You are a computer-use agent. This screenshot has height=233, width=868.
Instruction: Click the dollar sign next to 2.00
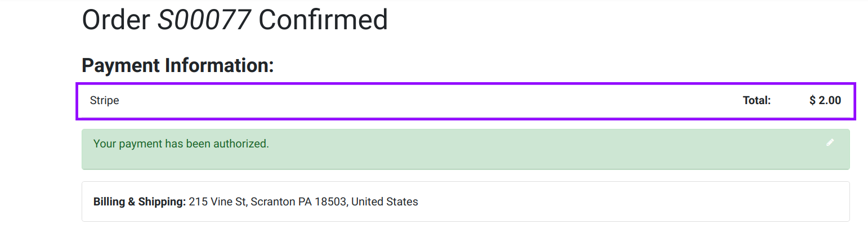[x=813, y=101]
